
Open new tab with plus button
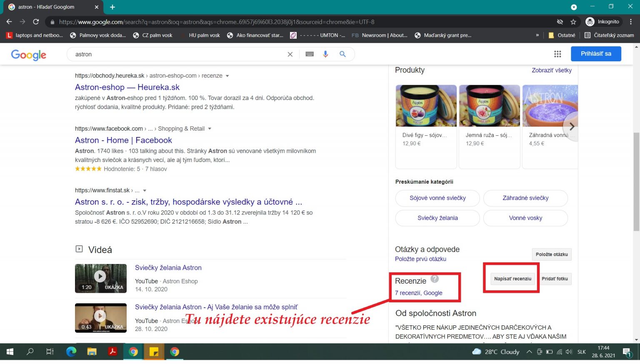point(112,7)
